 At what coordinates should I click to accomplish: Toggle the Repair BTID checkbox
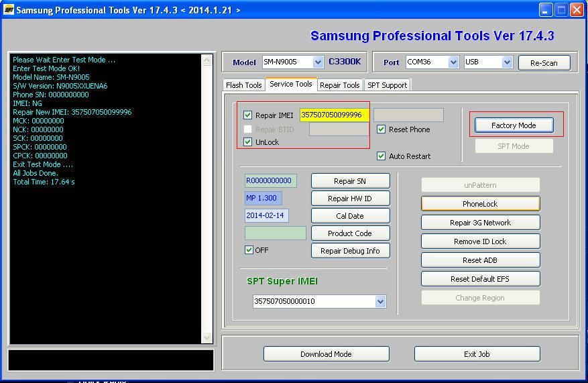(x=247, y=129)
